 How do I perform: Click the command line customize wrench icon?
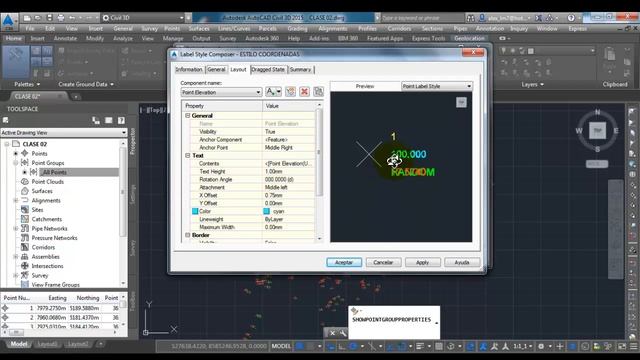(x=343, y=333)
